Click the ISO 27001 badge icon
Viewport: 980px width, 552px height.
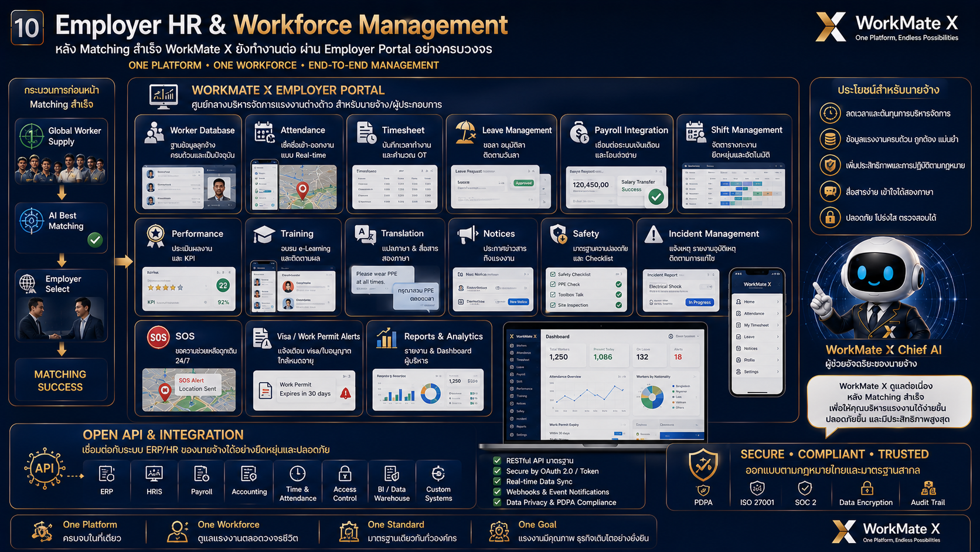[x=757, y=488]
